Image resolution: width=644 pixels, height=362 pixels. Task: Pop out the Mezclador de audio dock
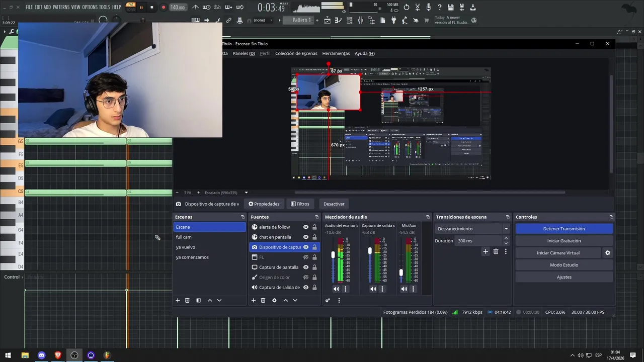[x=428, y=217]
